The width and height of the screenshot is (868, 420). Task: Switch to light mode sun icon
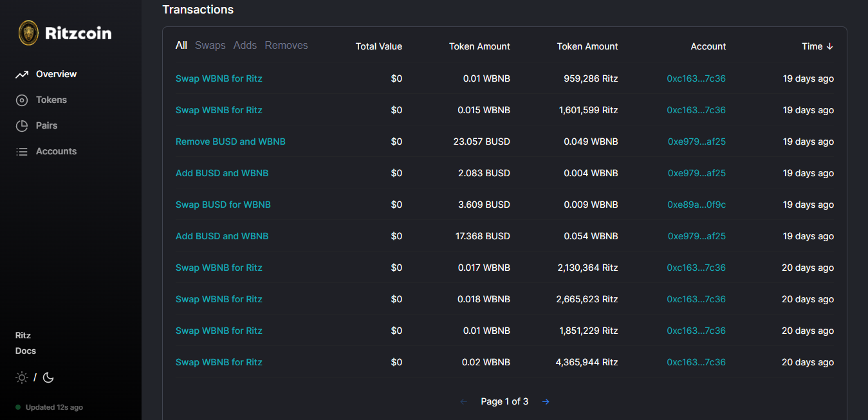[x=22, y=378]
